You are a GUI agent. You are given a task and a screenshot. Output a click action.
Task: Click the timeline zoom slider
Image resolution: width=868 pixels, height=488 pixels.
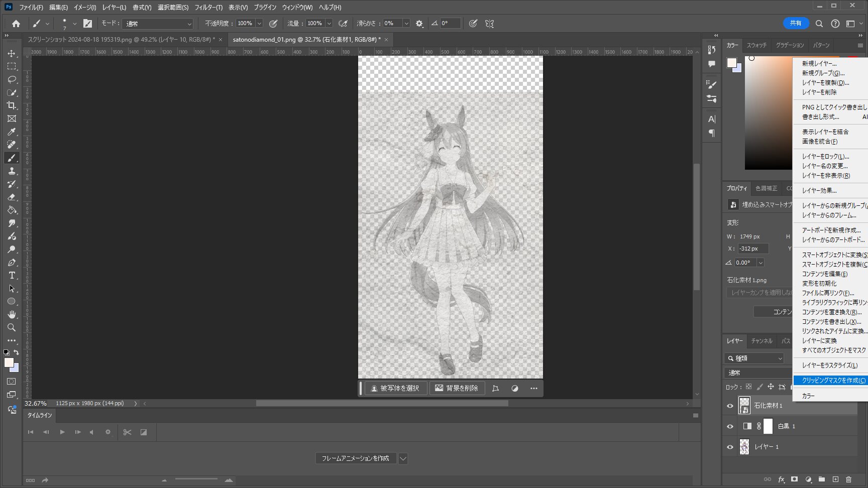click(196, 480)
